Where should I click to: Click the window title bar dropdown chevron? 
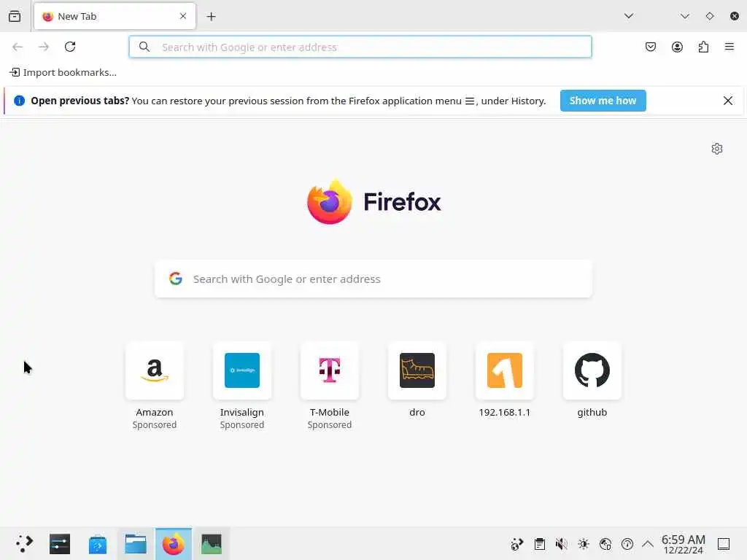point(685,16)
